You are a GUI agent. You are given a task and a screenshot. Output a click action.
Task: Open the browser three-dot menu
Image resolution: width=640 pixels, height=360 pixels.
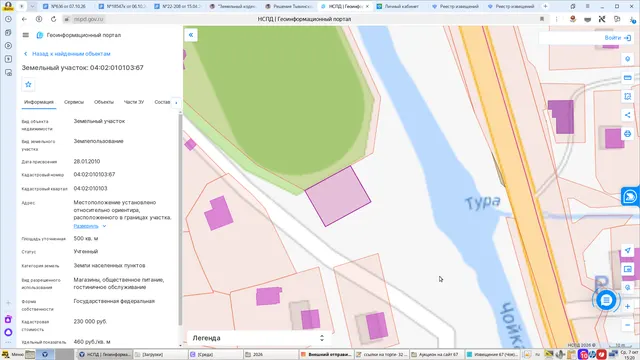(x=556, y=19)
